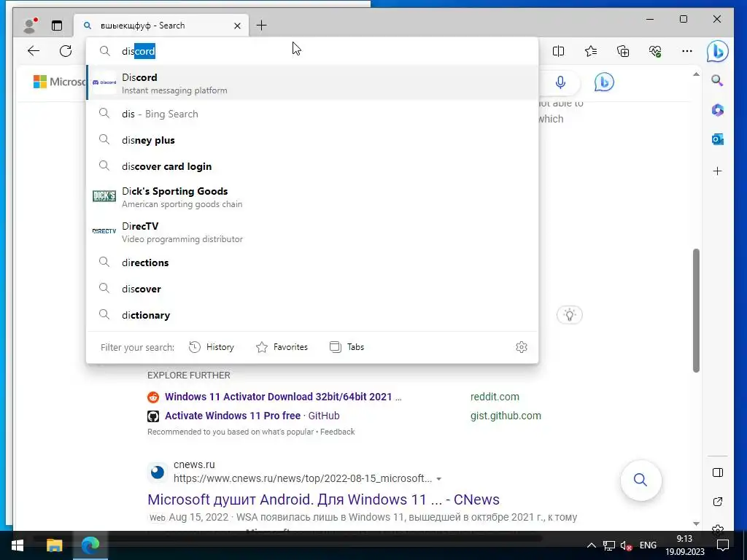The width and height of the screenshot is (747, 560).
Task: Expand cnews.ru URL dropdown arrow
Action: [x=438, y=479]
